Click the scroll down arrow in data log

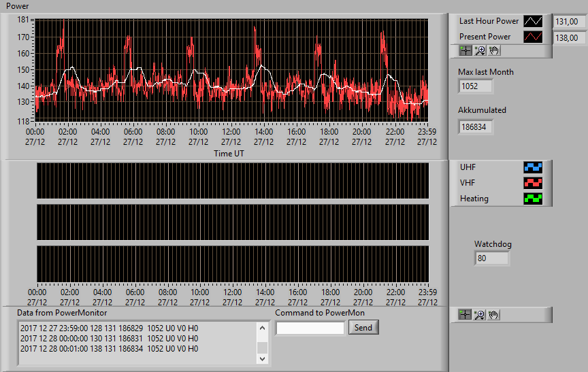(x=262, y=359)
